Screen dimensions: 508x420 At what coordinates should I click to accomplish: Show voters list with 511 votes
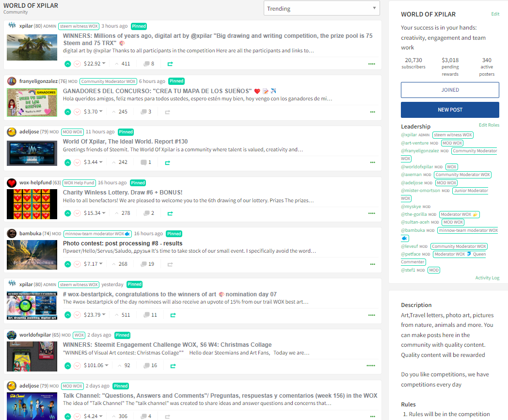click(123, 315)
